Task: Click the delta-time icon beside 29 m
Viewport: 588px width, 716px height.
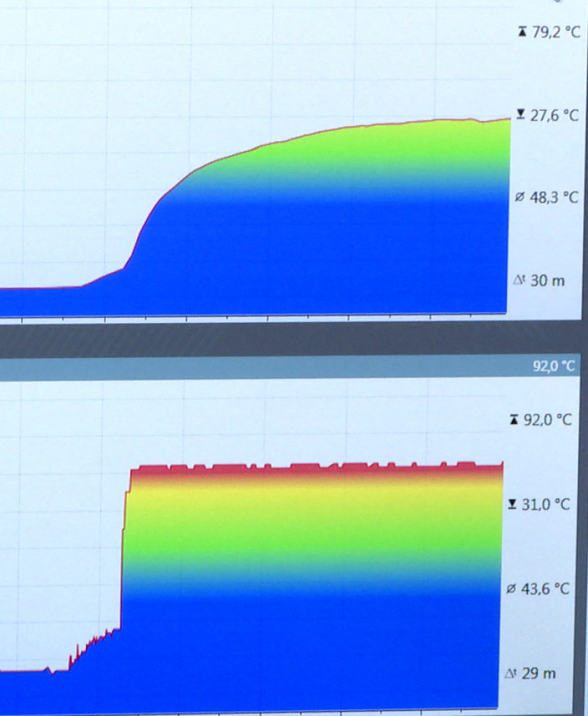Action: point(511,673)
